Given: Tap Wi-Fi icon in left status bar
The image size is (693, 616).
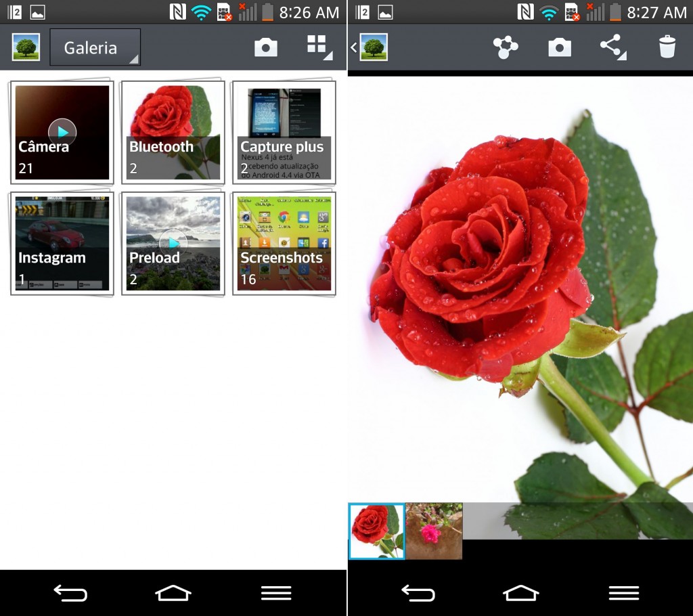Looking at the screenshot, I should (x=201, y=12).
